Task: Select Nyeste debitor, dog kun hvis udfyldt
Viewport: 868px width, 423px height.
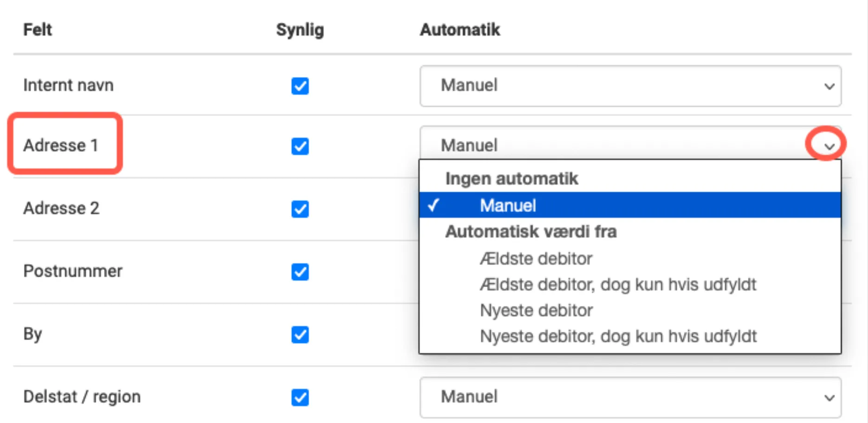Action: (617, 336)
